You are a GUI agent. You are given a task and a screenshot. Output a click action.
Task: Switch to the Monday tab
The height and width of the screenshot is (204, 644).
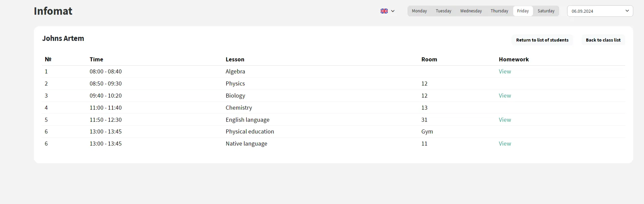tap(419, 11)
